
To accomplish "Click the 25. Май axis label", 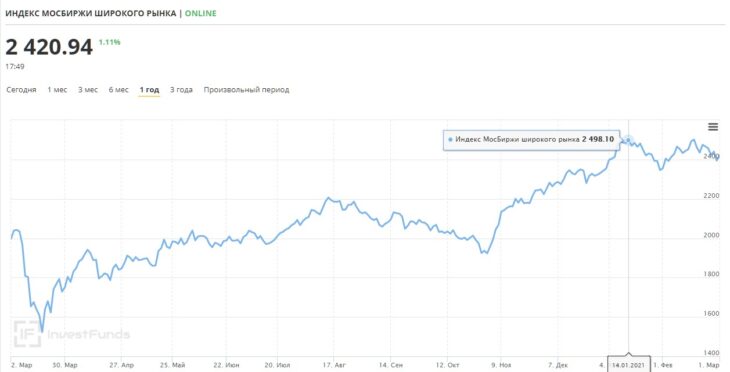I will pos(172,365).
